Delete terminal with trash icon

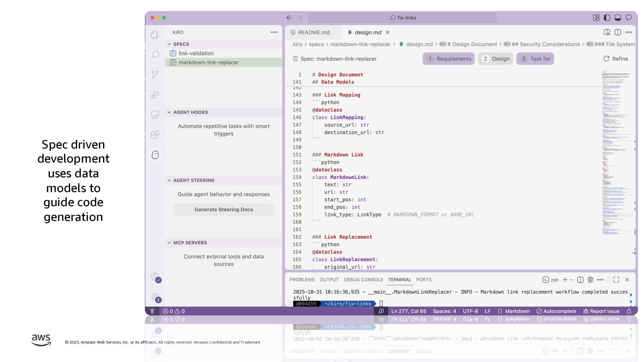[590, 280]
